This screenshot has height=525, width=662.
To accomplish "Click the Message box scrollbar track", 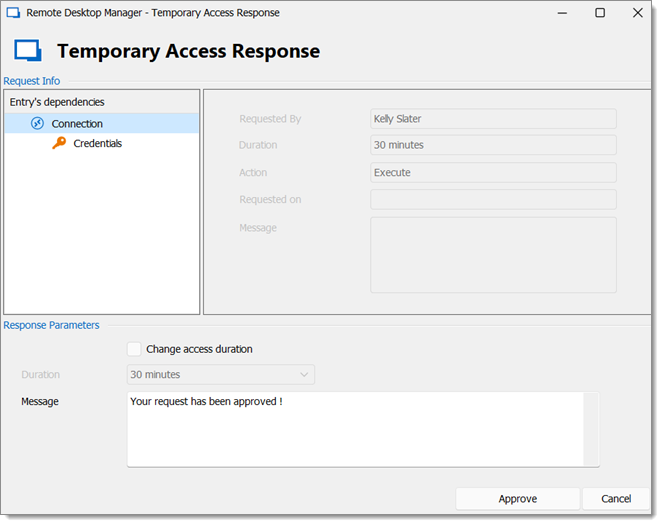I will click(x=591, y=429).
